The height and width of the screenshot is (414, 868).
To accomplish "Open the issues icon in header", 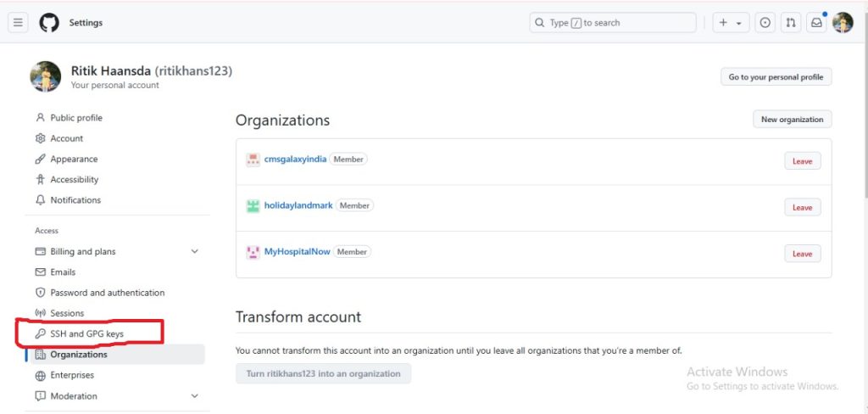I will coord(765,23).
